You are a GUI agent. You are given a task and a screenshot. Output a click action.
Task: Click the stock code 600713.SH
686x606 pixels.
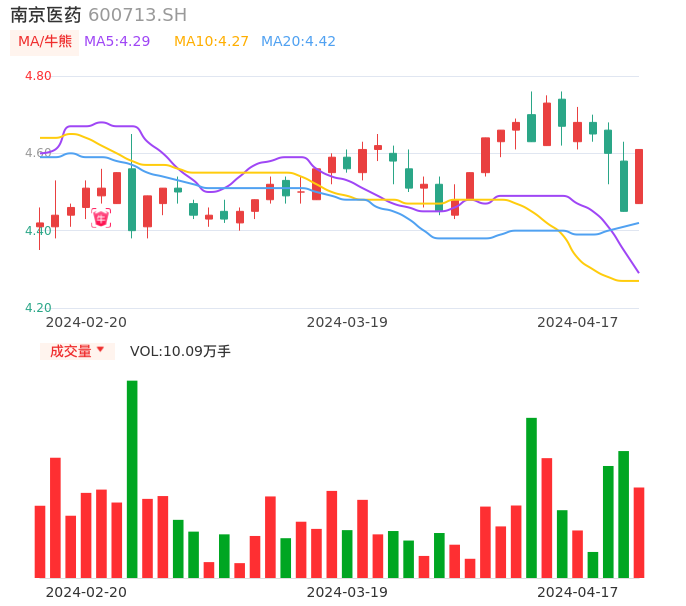(137, 15)
